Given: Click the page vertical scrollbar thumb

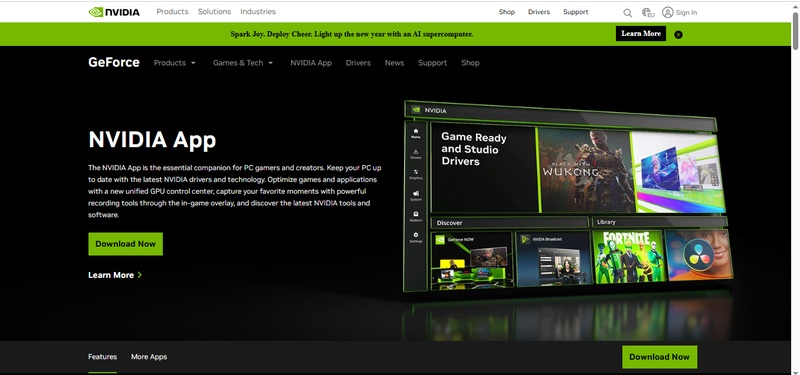Looking at the screenshot, I should pos(795,31).
